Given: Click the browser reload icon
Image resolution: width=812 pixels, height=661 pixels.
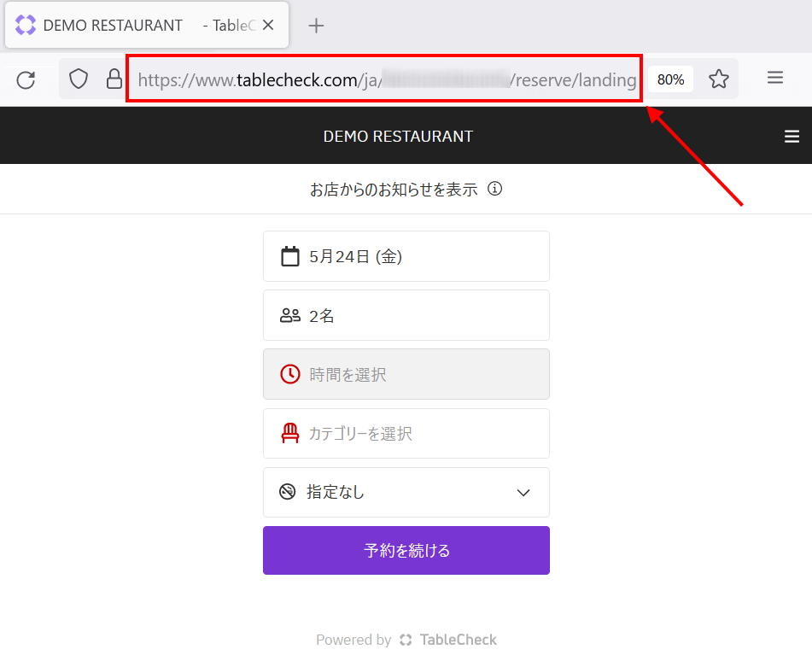Looking at the screenshot, I should [26, 79].
